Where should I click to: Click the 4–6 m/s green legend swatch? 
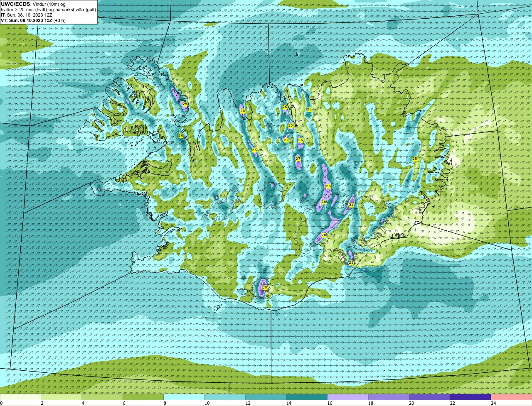103,397
